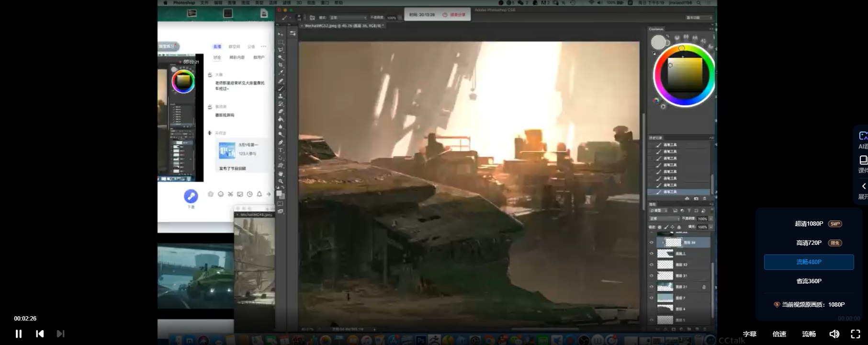Screen dimensions: 868x345
Task: Select the Pen tool in Photoshop toolbar
Action: (281, 142)
